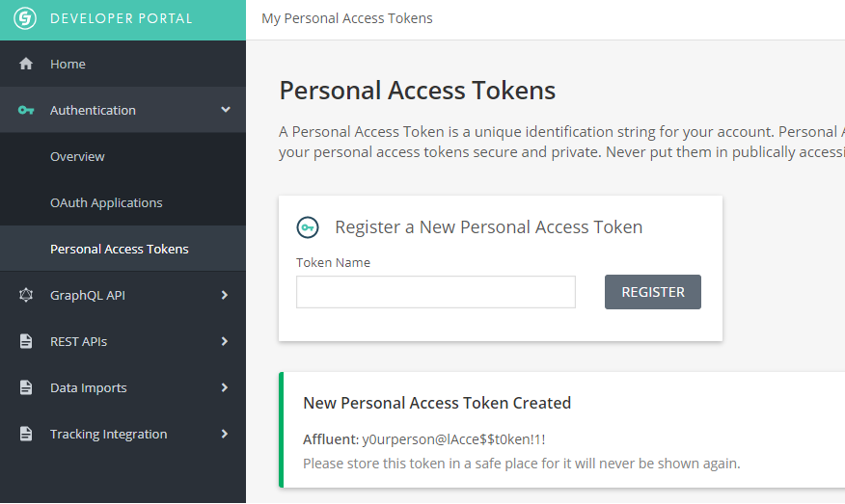Expand the REST APIs chevron
This screenshot has width=845, height=504.
coord(225,341)
